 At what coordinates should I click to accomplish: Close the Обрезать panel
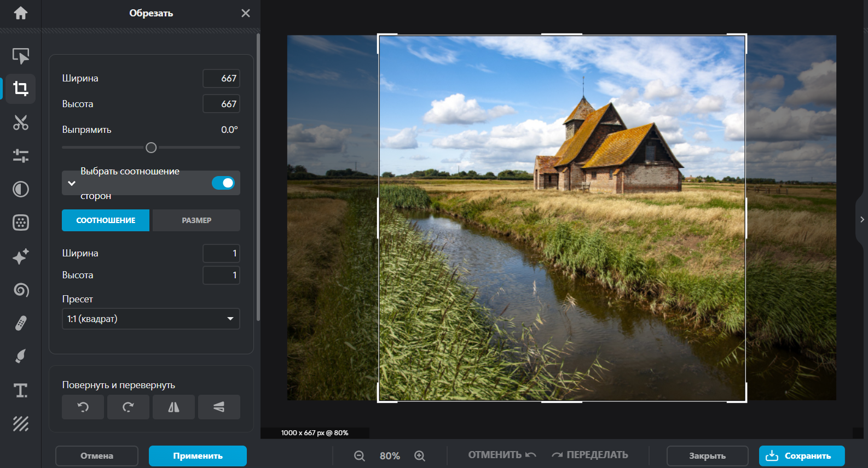point(246,13)
